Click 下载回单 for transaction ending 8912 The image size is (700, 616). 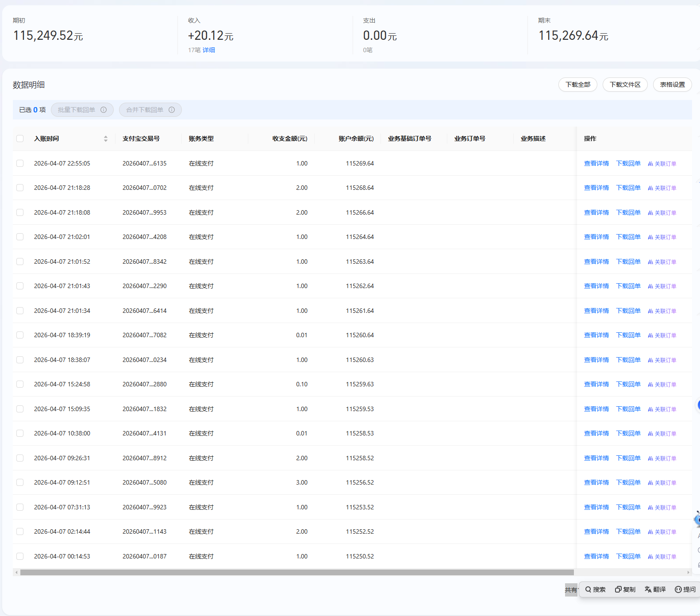tap(628, 458)
